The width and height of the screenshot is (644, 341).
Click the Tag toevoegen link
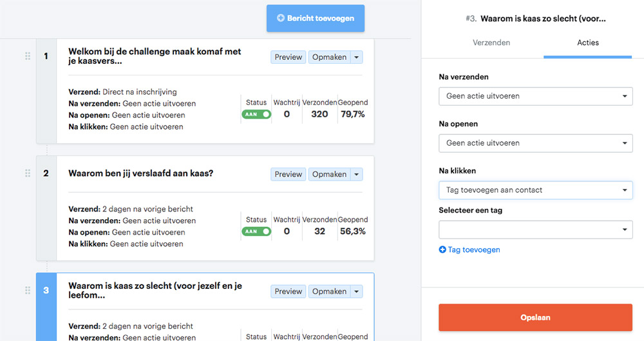click(x=474, y=249)
